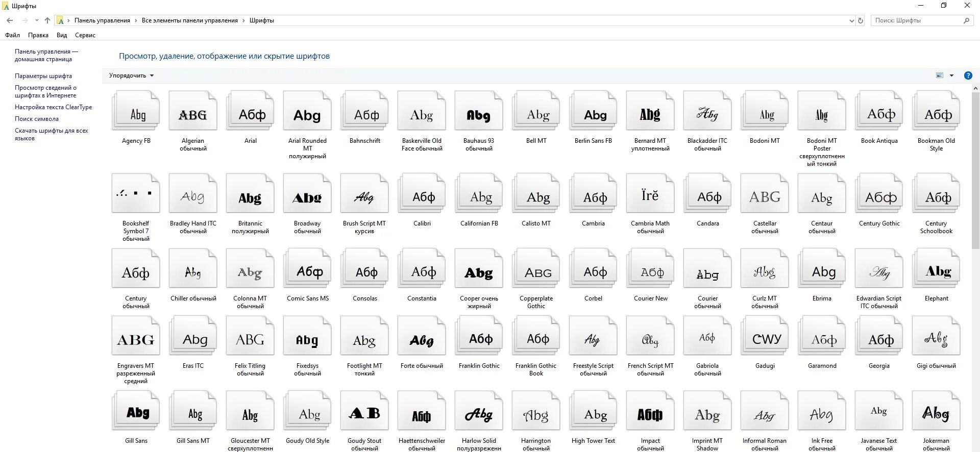Expand the address bar history dropdown
The image size is (980, 452).
851,20
